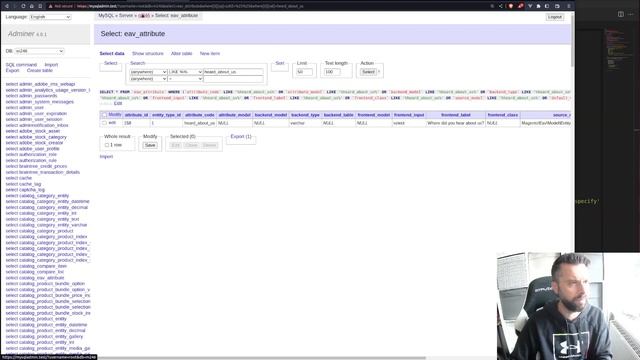The image size is (640, 360).
Task: Click the browser address bar URL
Action: [x=190, y=6]
